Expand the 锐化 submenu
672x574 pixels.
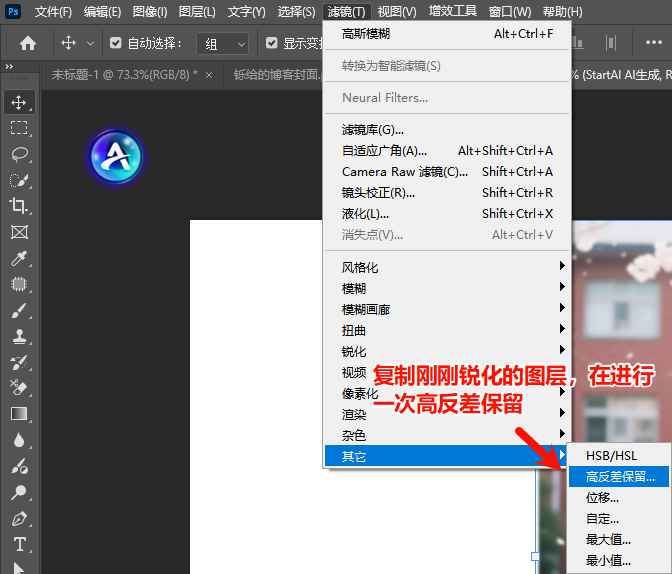[x=446, y=351]
